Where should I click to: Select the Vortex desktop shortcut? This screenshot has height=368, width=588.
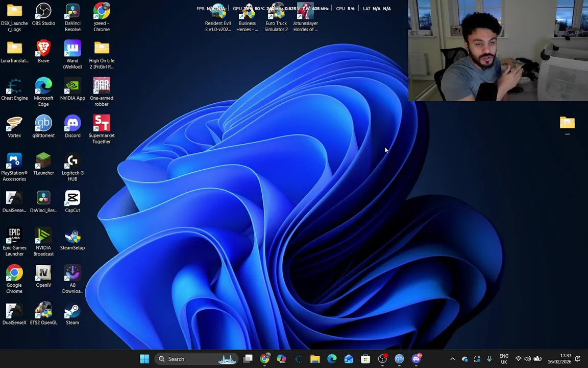pyautogui.click(x=14, y=127)
